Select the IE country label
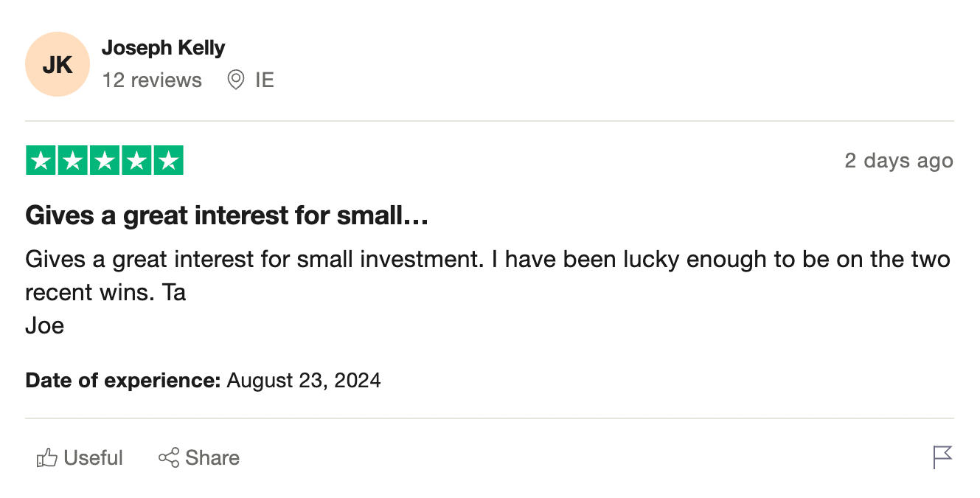The width and height of the screenshot is (980, 498). pyautogui.click(x=265, y=80)
